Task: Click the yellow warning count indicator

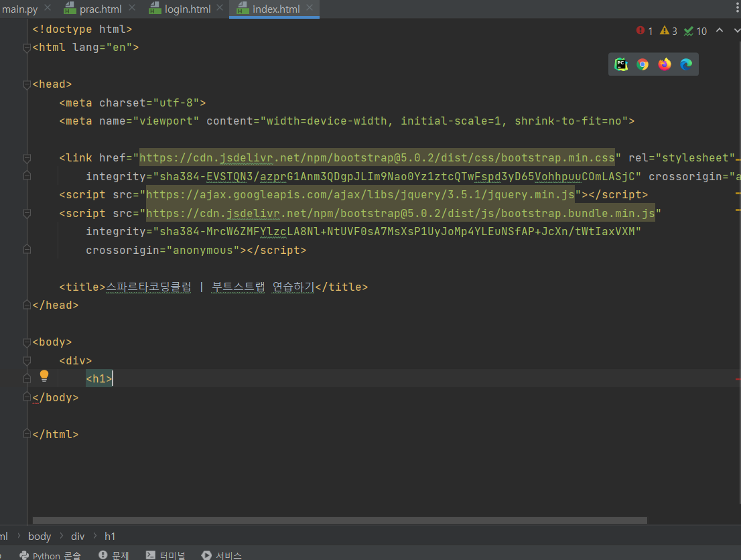Action: pos(669,31)
